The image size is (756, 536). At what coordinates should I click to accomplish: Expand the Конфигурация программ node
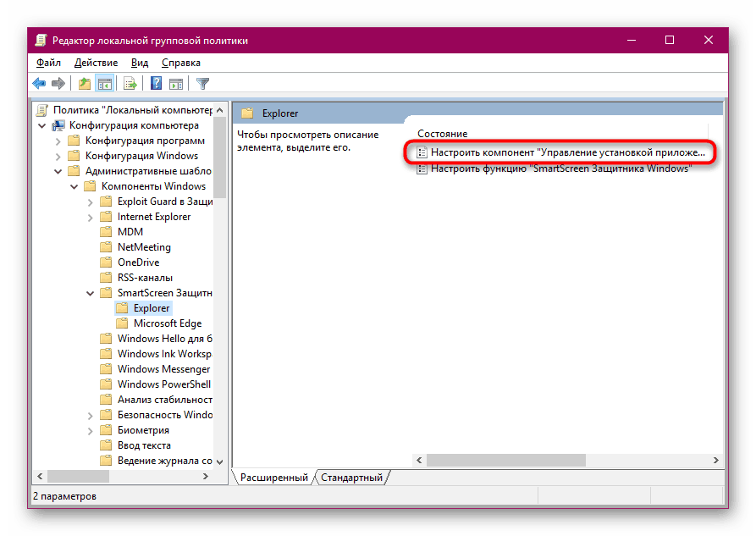click(58, 141)
